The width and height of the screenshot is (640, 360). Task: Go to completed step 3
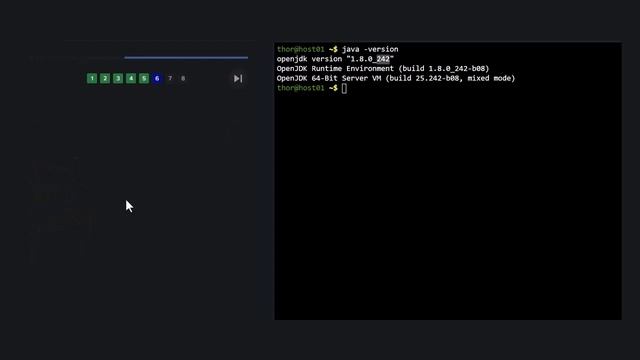pos(118,78)
